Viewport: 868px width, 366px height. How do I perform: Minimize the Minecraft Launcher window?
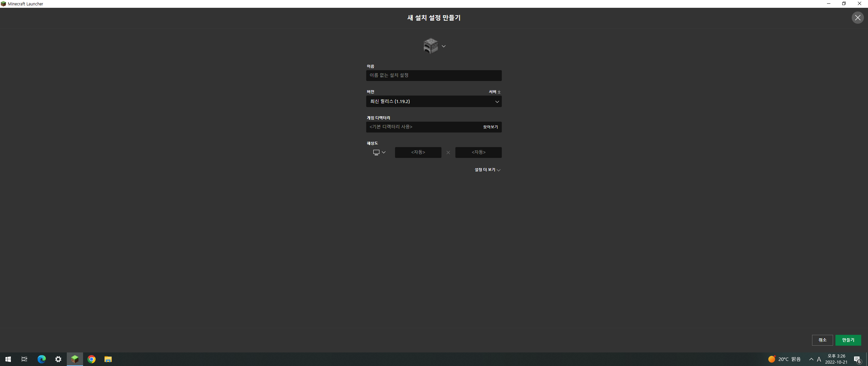point(829,4)
